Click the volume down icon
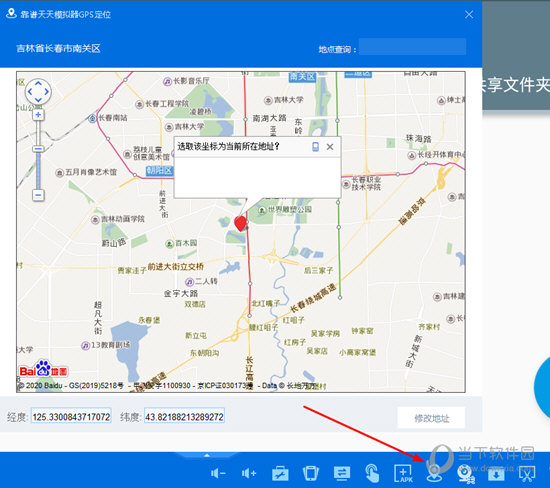Image resolution: width=550 pixels, height=488 pixels. 218,474
